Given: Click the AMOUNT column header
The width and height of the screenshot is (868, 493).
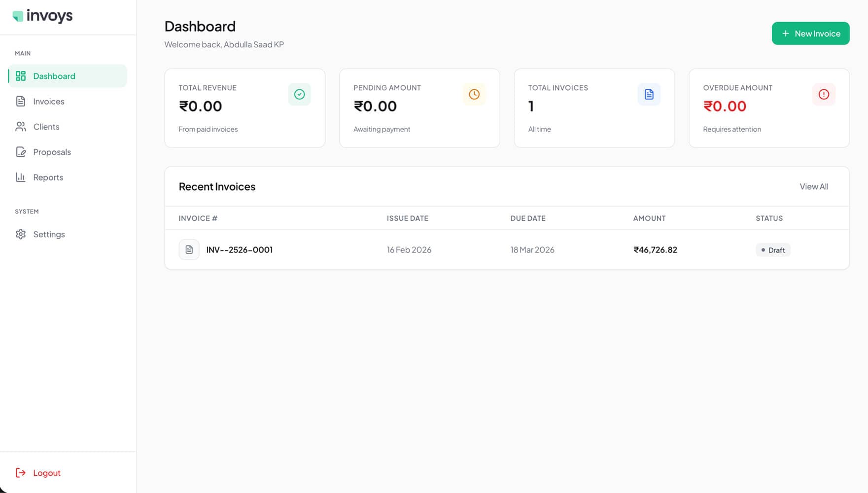Looking at the screenshot, I should tap(649, 218).
